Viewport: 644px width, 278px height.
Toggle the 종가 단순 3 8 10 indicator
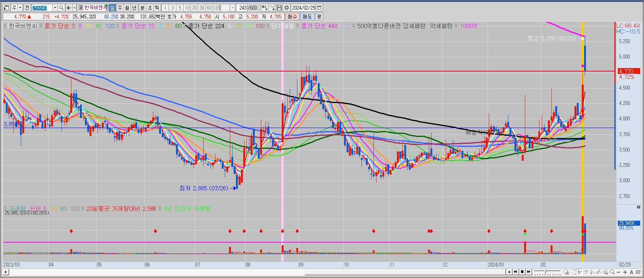[x=41, y=26]
